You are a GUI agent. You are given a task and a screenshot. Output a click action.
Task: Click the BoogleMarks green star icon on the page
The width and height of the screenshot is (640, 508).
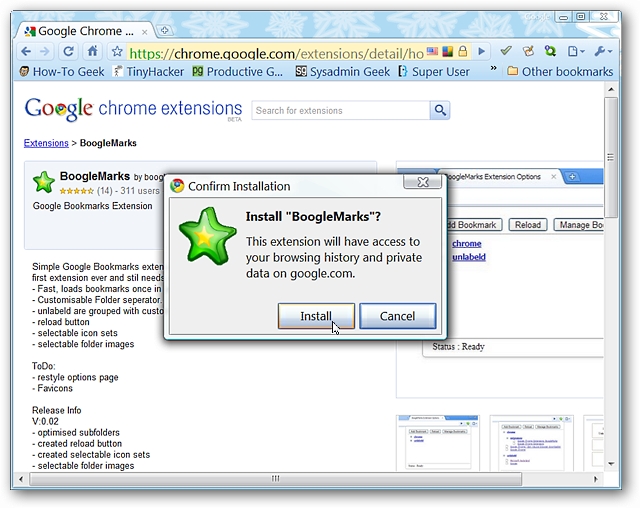click(x=44, y=182)
